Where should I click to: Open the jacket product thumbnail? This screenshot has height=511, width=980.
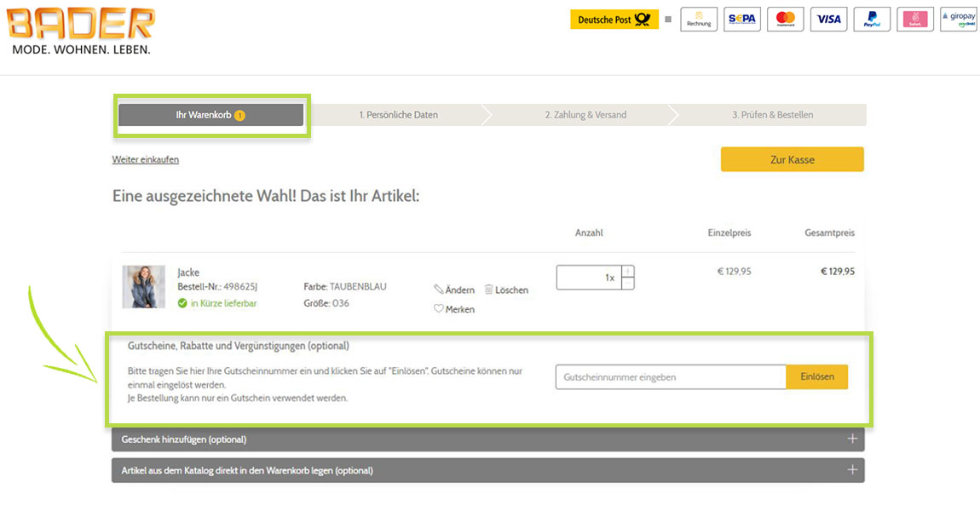143,287
